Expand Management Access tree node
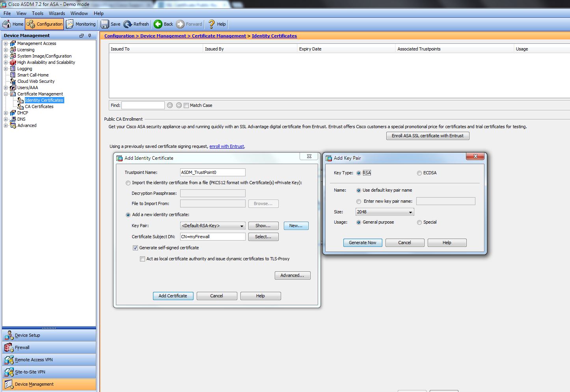This screenshot has width=570, height=392. [6, 44]
